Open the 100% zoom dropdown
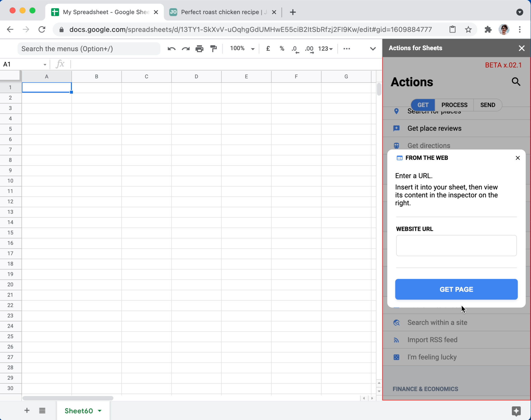This screenshot has width=531, height=420. (242, 49)
